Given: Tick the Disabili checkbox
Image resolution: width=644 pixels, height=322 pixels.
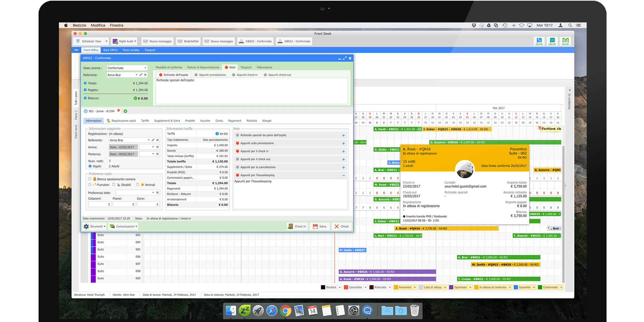Looking at the screenshot, I should 114,185.
